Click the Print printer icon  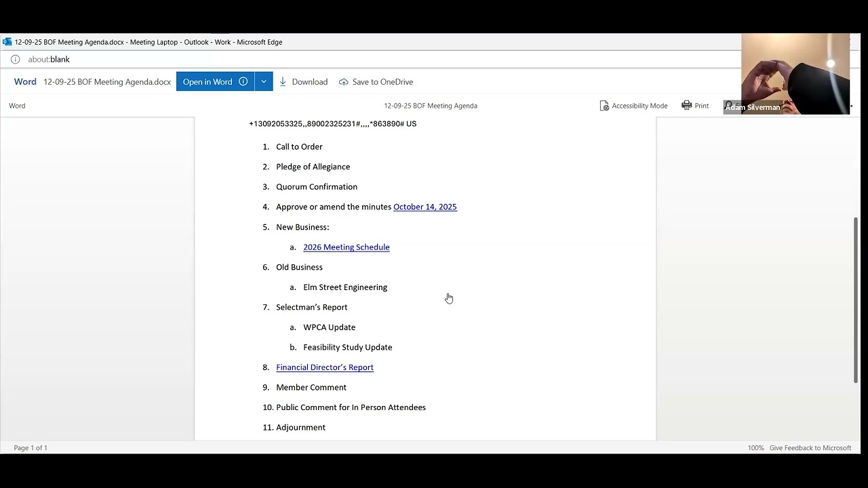coord(686,106)
